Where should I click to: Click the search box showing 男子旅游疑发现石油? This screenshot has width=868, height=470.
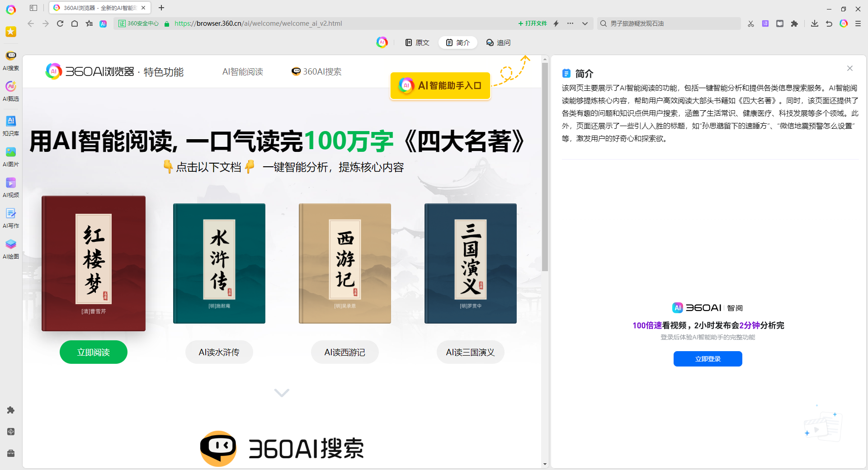click(669, 23)
